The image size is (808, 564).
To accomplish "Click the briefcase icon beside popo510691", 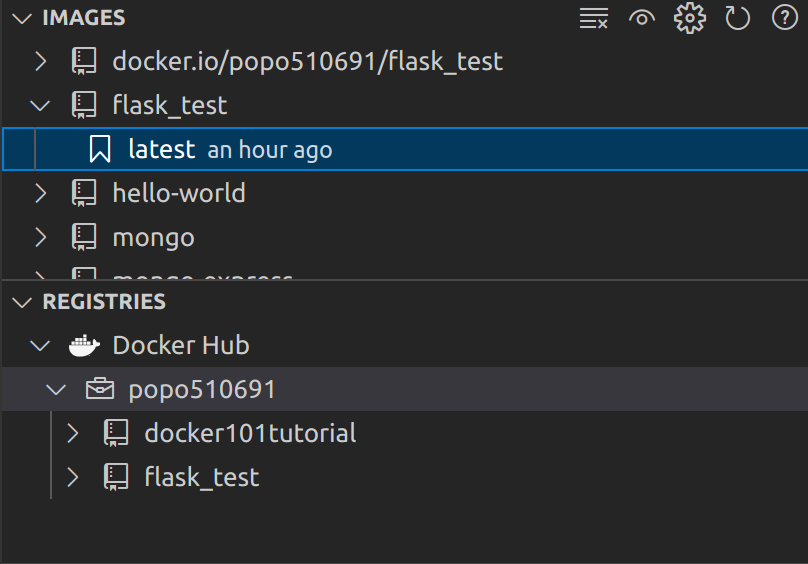I will (x=100, y=389).
